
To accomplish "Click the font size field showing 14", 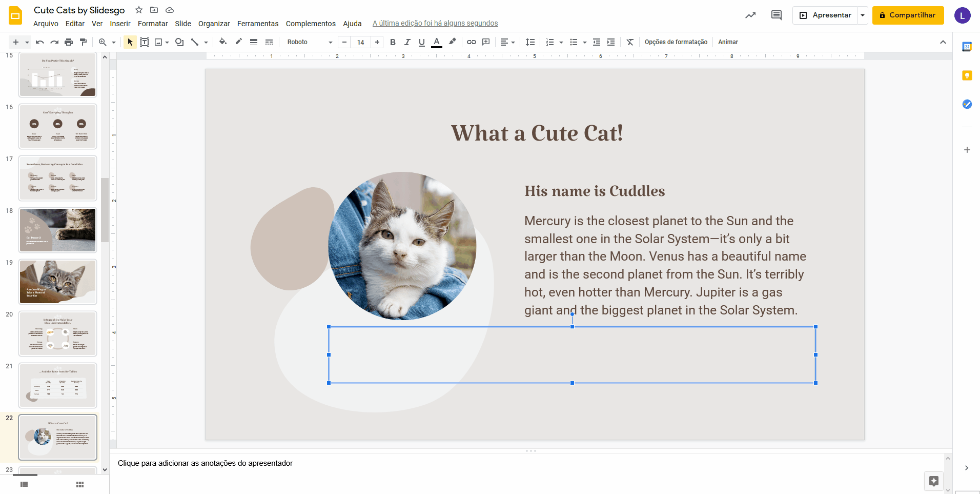I will (361, 42).
